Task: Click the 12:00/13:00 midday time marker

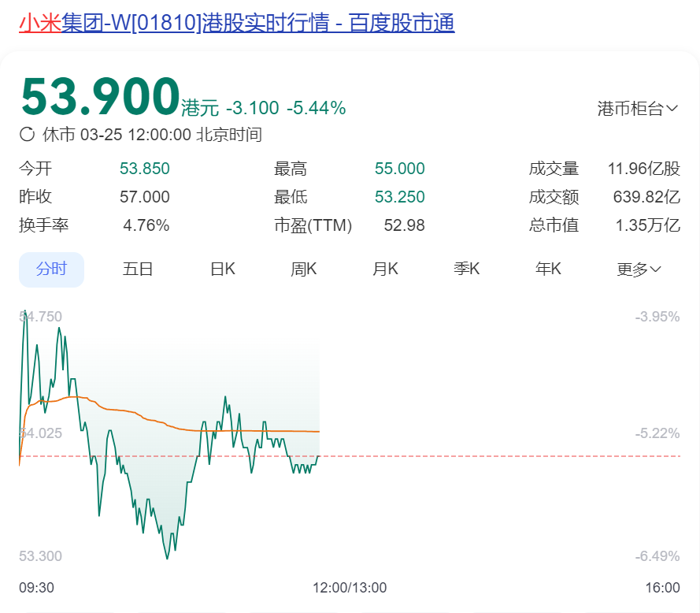Action: [350, 588]
